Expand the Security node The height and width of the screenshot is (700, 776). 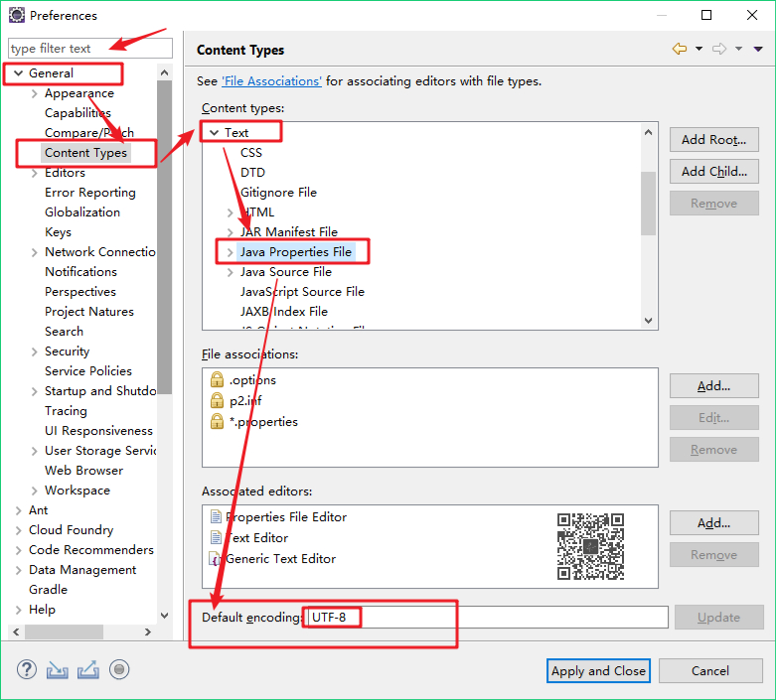click(x=34, y=351)
